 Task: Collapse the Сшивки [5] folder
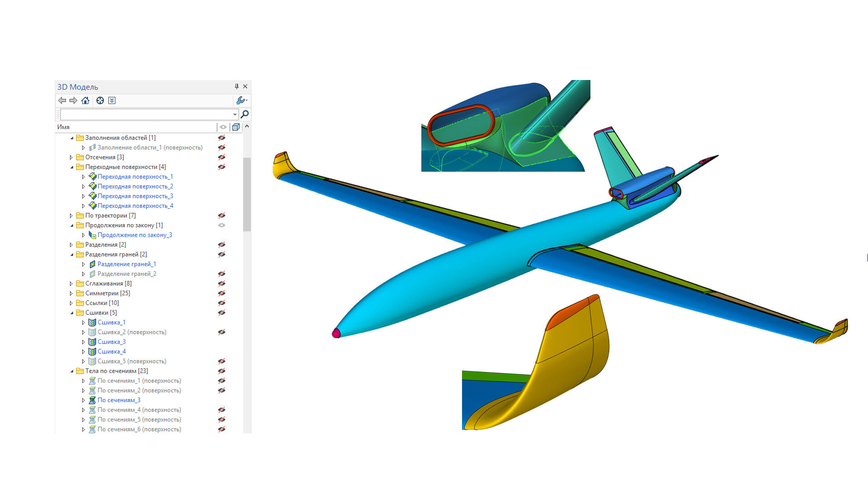point(71,313)
